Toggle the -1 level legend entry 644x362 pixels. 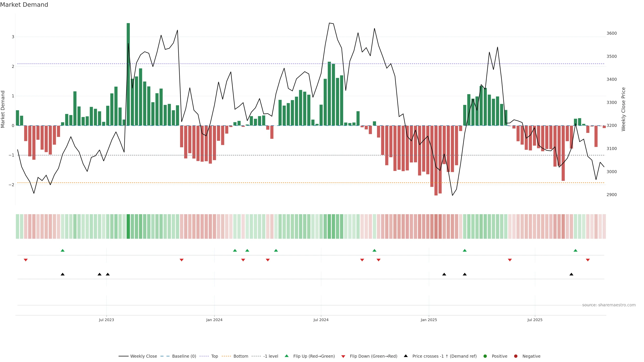271,356
